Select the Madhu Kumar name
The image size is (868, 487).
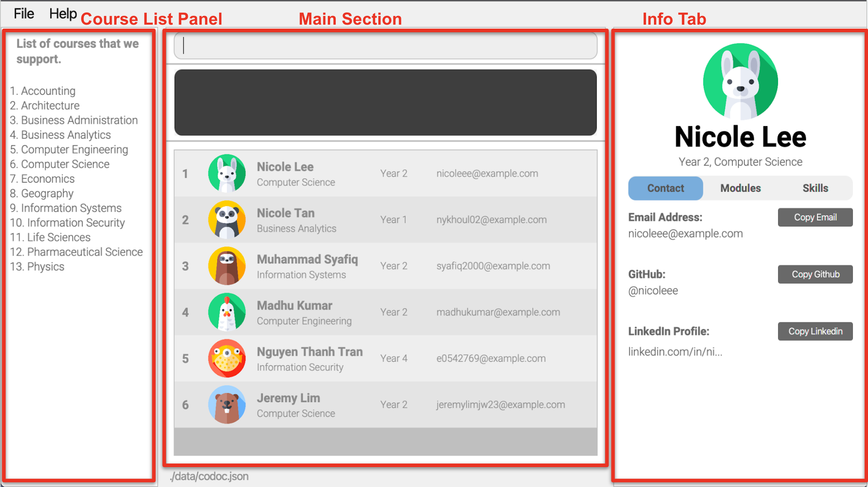[x=294, y=305]
